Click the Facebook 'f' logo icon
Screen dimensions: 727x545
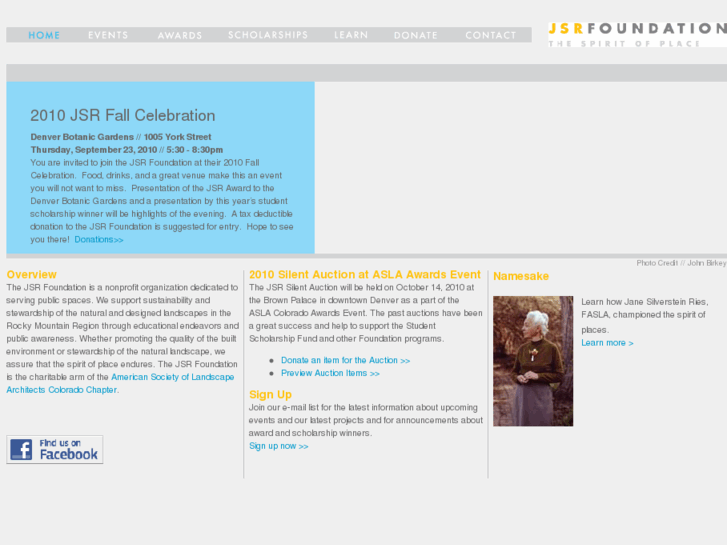click(21, 449)
